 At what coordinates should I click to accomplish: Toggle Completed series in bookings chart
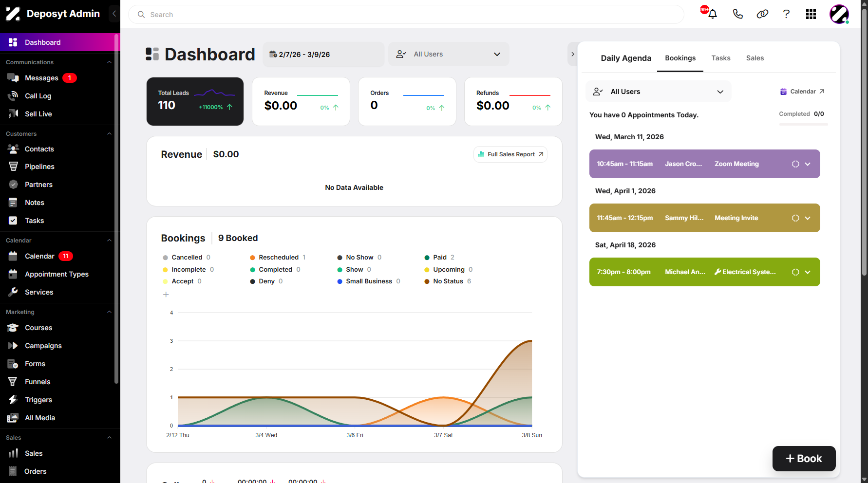pos(275,270)
